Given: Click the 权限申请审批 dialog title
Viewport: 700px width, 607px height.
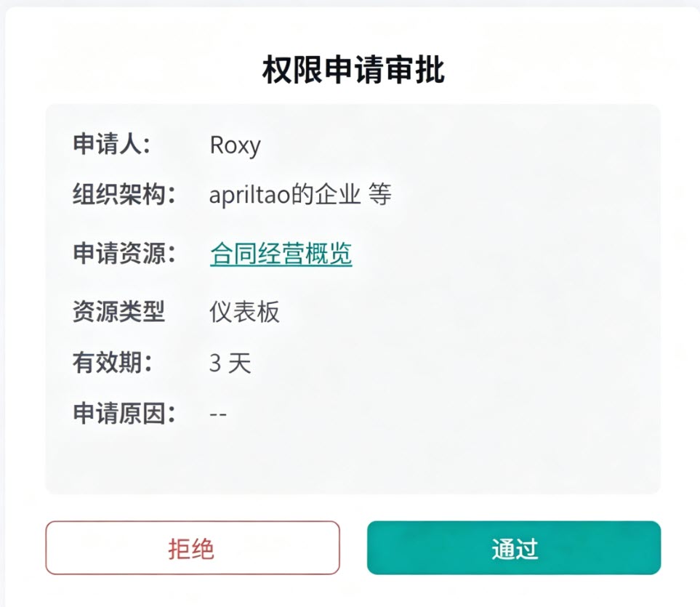Looking at the screenshot, I should tap(353, 70).
